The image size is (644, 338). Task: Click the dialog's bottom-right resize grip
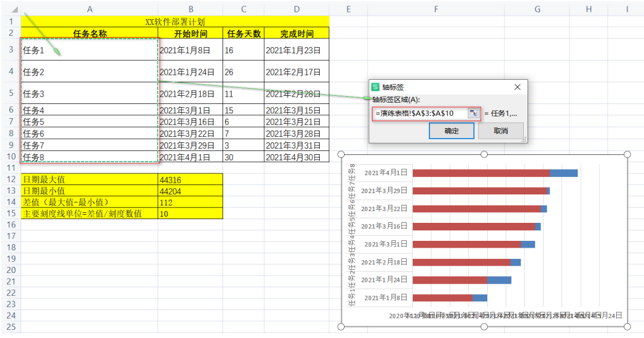pyautogui.click(x=524, y=141)
